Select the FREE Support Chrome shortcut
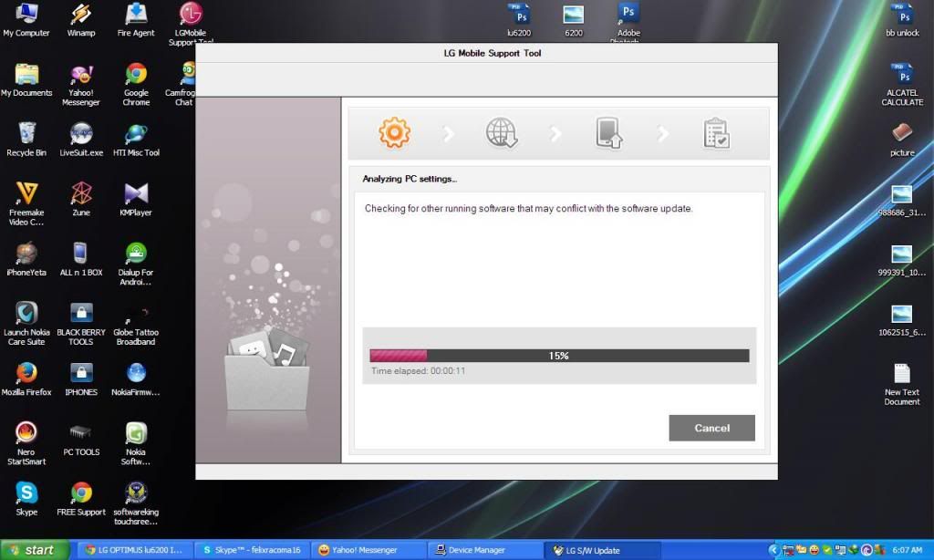The image size is (934, 560). [81, 499]
